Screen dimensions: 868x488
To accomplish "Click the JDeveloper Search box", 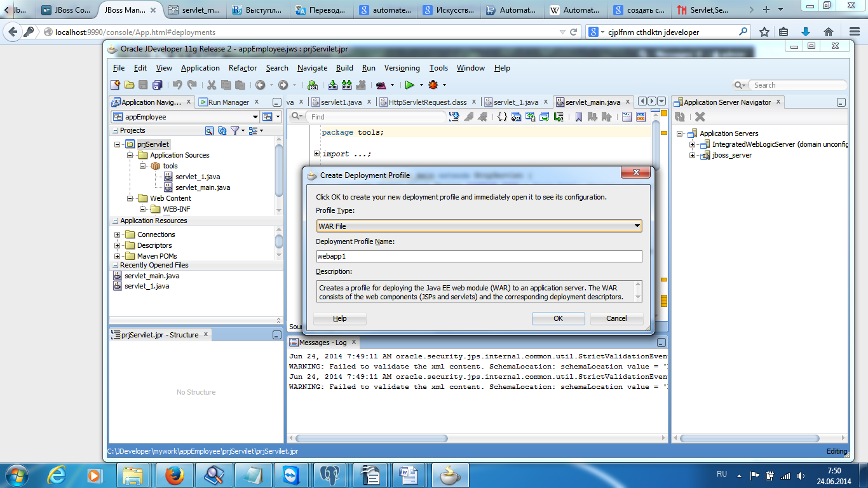I will tap(798, 85).
